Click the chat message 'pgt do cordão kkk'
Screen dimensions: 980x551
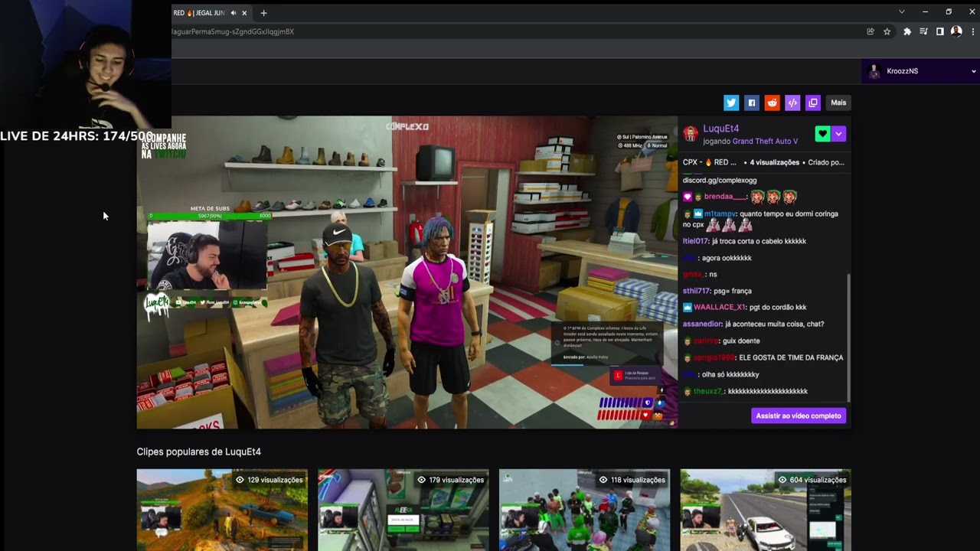pyautogui.click(x=778, y=308)
